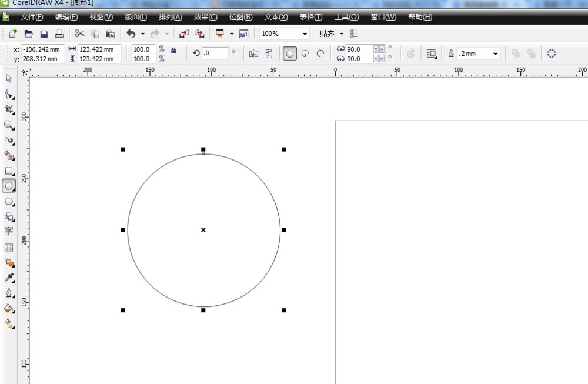Switch shape to Pie mode
The height and width of the screenshot is (384, 588).
[305, 54]
